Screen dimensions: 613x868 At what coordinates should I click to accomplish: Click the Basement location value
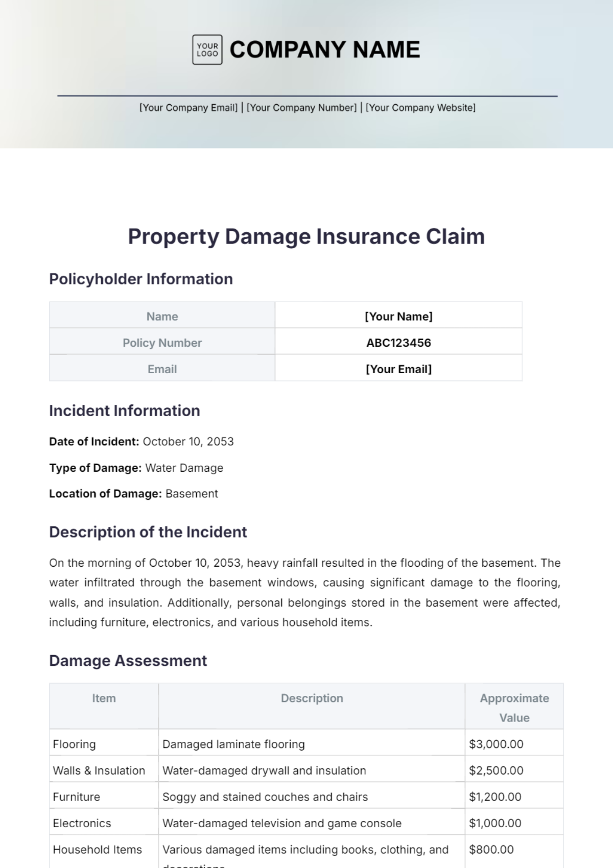[192, 494]
